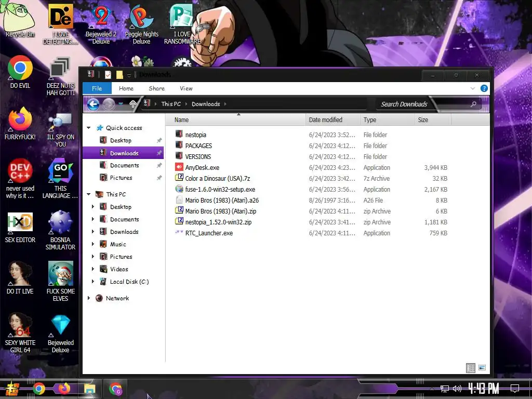Select the AnyDesk.exe file
The image size is (532, 399).
202,168
